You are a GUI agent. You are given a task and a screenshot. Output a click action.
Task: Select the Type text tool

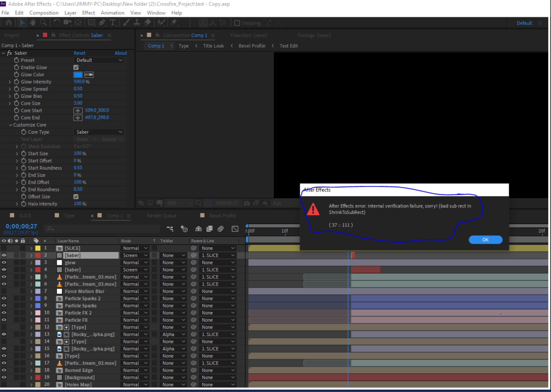113,23
